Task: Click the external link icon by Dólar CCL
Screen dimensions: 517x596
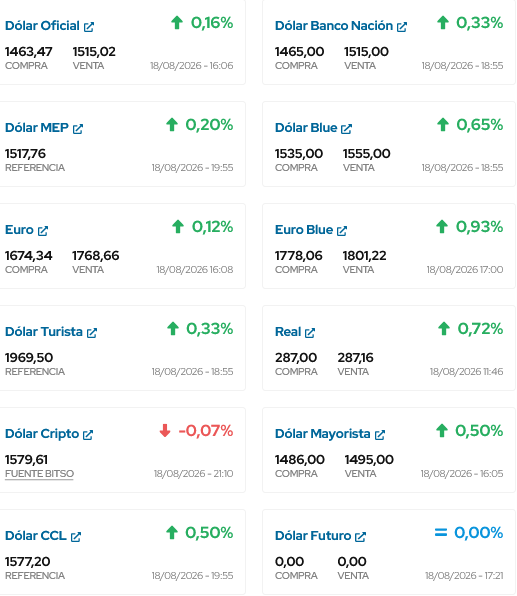Action: pyautogui.click(x=76, y=536)
